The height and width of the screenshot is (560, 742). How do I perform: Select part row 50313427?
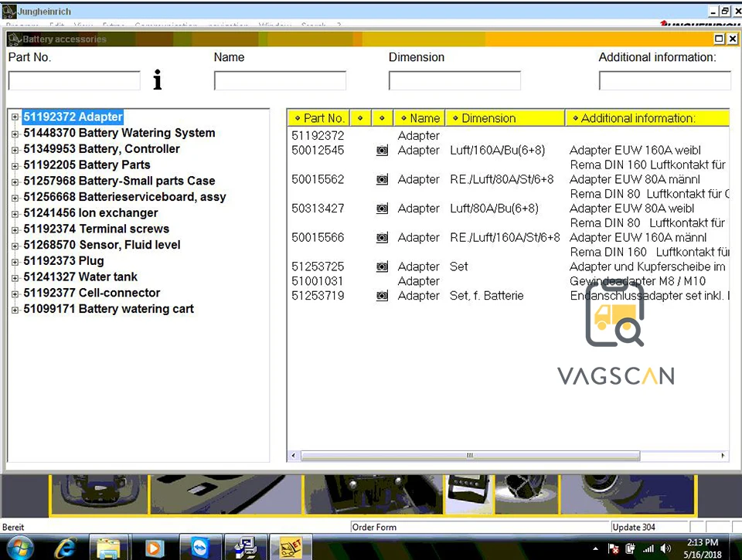pyautogui.click(x=509, y=208)
